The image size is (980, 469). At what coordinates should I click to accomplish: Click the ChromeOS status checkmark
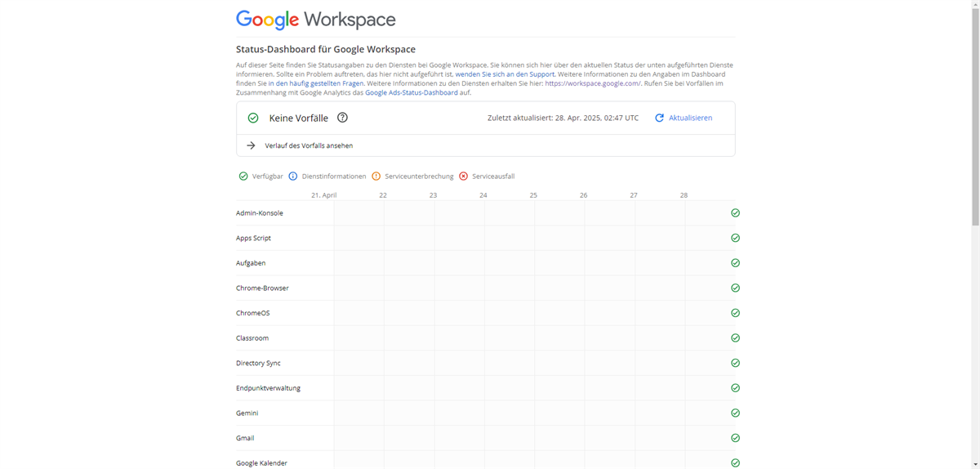[x=735, y=313]
